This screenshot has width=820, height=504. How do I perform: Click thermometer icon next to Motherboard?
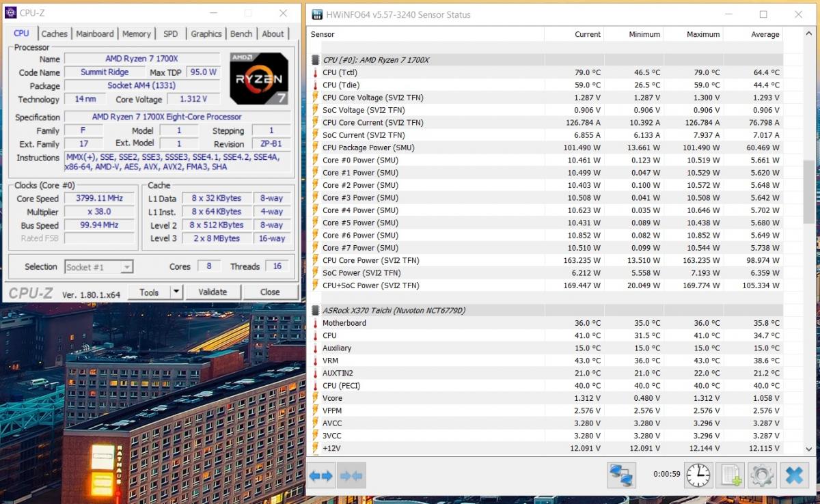(316, 323)
